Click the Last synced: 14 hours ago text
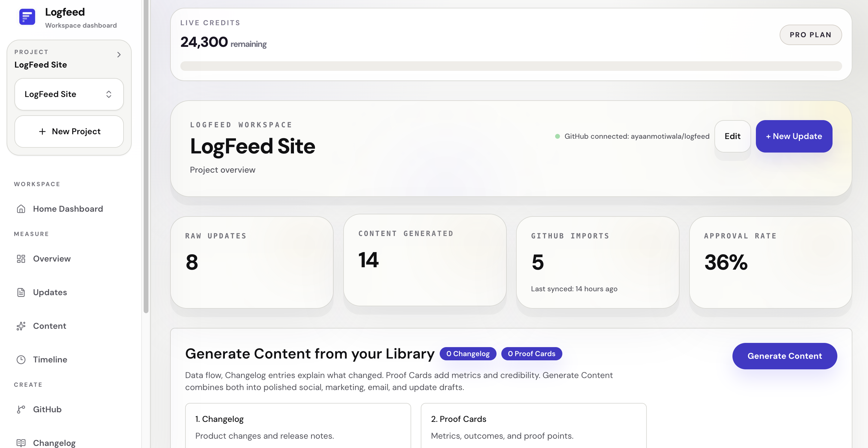 click(574, 289)
